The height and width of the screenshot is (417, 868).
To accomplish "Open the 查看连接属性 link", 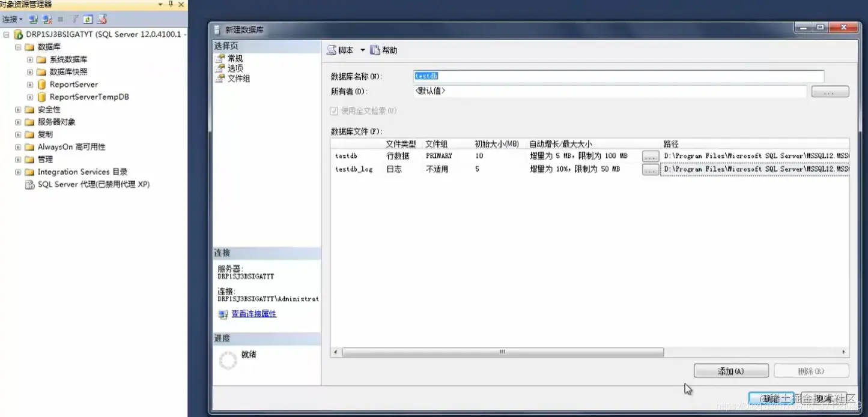I will coord(254,314).
